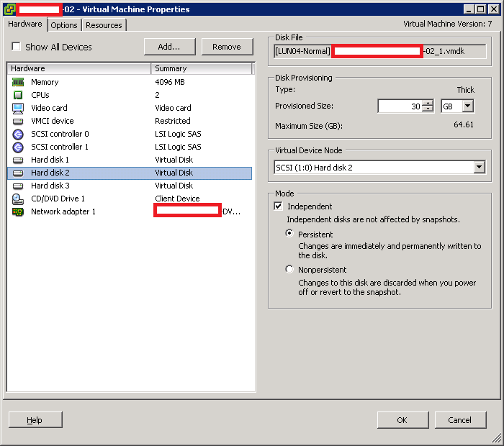Click the Add... button

[169, 47]
